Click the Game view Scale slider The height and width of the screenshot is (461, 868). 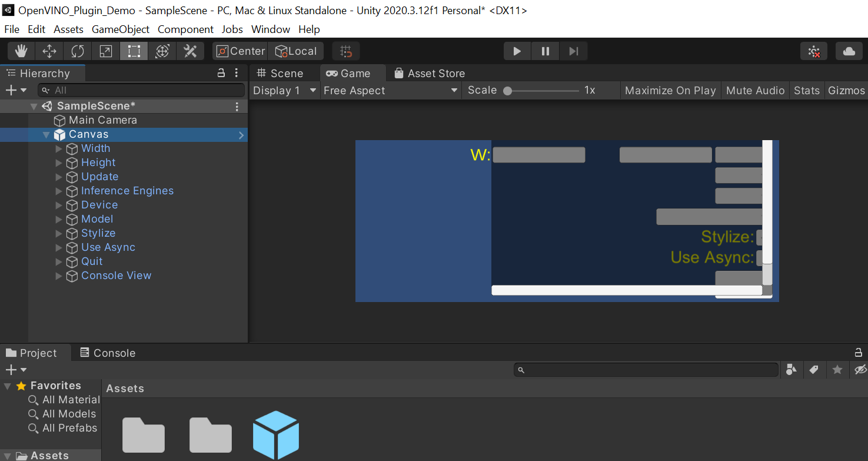543,91
